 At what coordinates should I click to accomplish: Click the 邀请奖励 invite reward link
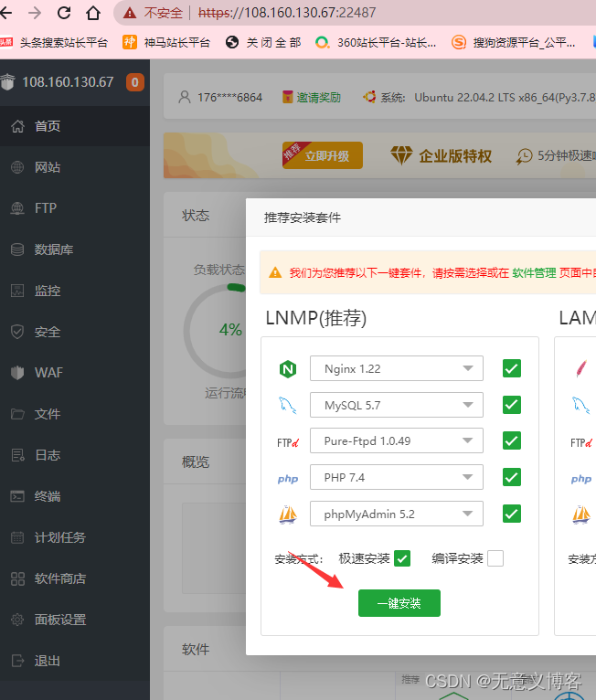click(x=312, y=97)
